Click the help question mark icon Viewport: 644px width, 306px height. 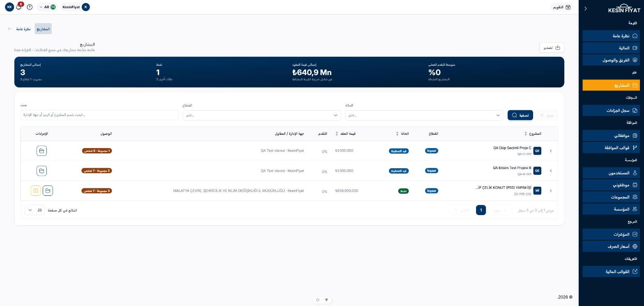(x=30, y=7)
